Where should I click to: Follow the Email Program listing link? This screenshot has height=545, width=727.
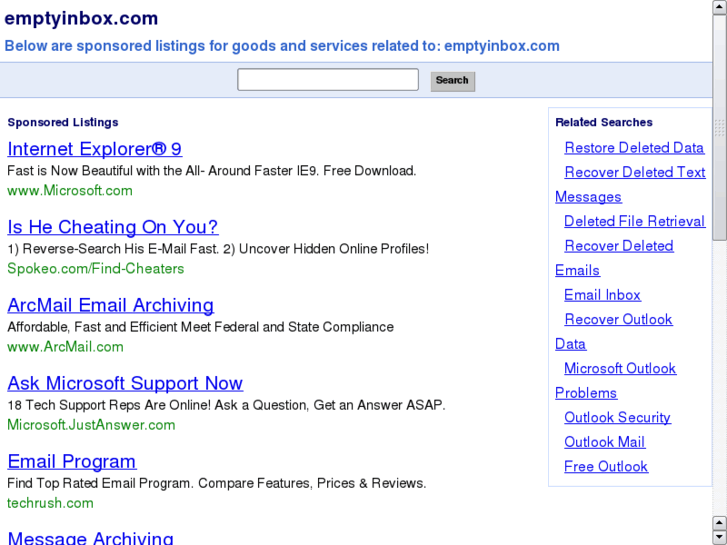[71, 461]
